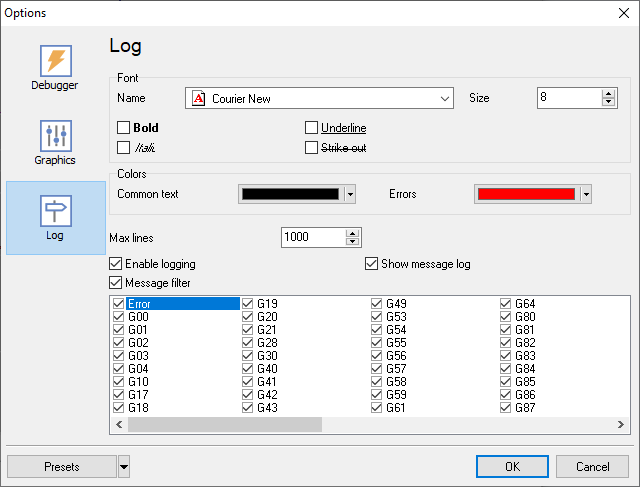Select the G02 list entry text

tap(138, 342)
